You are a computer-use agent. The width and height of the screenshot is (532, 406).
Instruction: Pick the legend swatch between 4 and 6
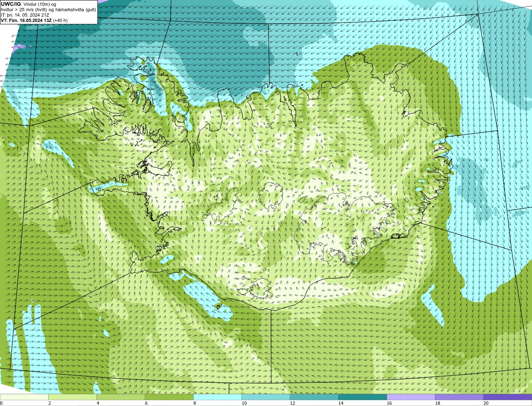[121, 397]
